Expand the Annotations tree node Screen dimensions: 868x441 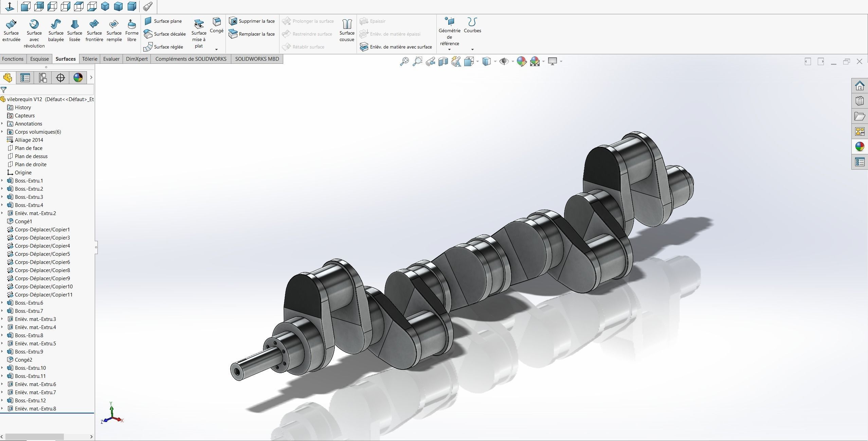pyautogui.click(x=3, y=123)
